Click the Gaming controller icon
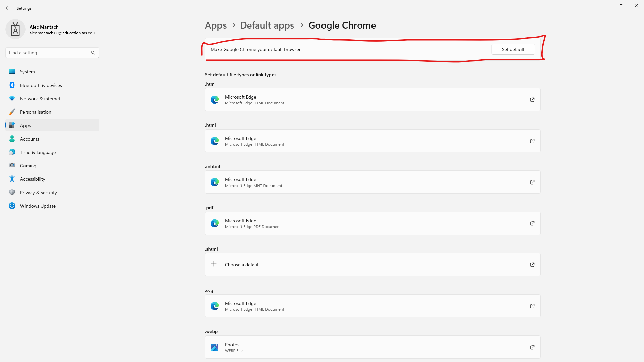 12,165
